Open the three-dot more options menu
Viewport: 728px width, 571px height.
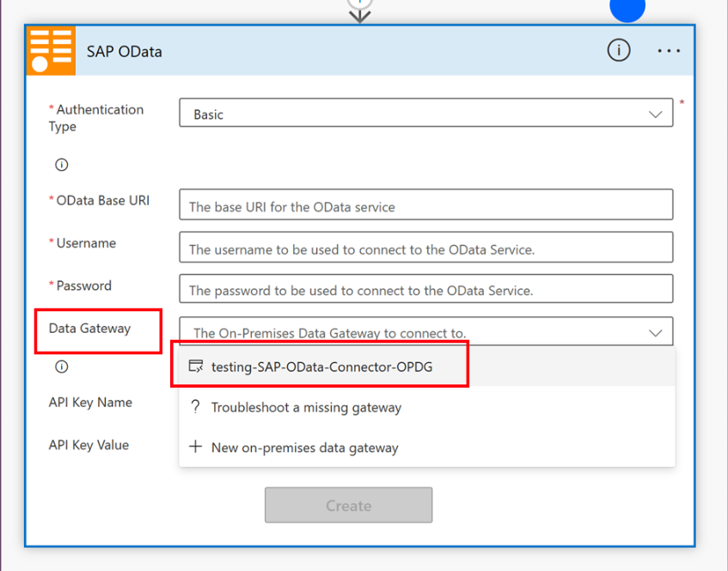tap(669, 51)
